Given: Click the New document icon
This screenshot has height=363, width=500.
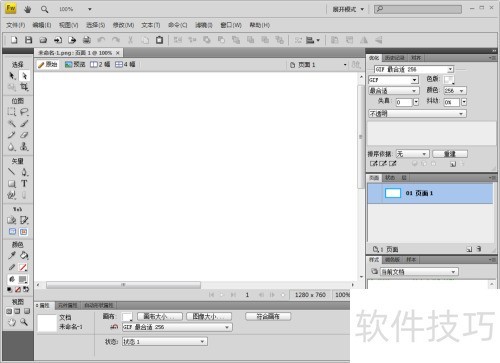Looking at the screenshot, I should point(14,40).
